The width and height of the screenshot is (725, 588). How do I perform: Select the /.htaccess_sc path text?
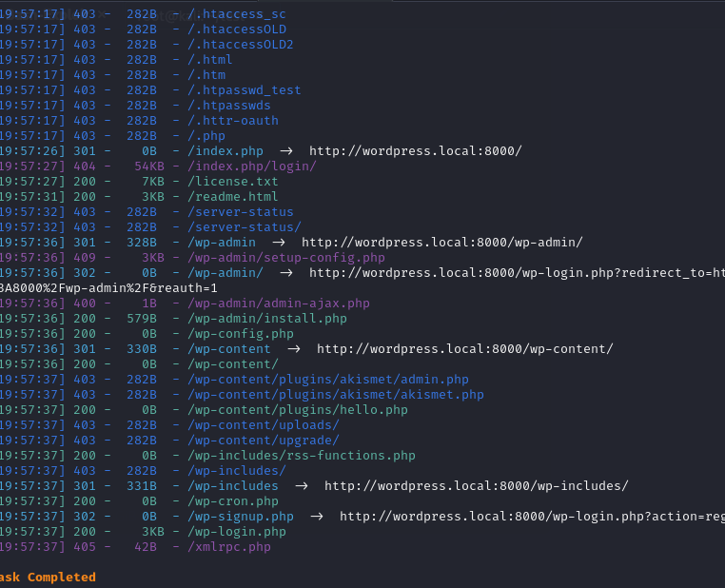[x=237, y=14]
